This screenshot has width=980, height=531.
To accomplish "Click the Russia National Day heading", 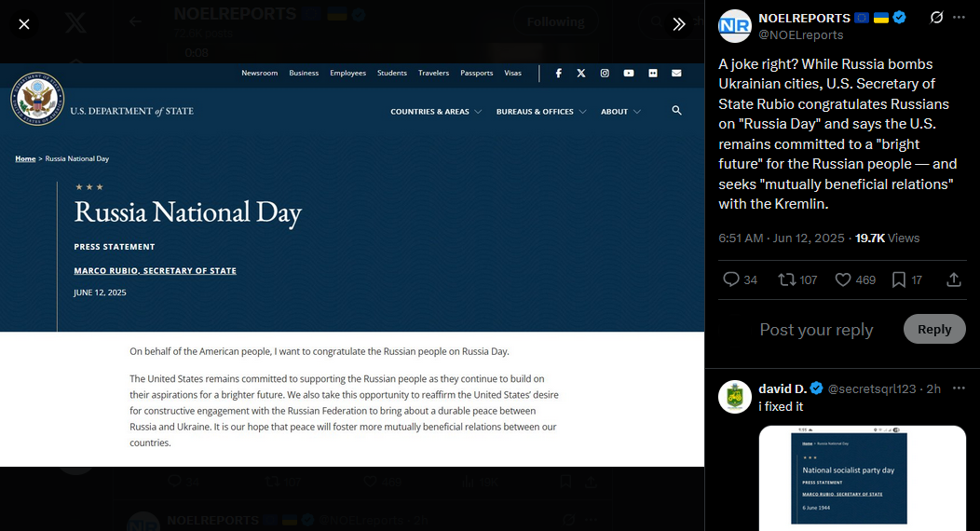I will 187,212.
